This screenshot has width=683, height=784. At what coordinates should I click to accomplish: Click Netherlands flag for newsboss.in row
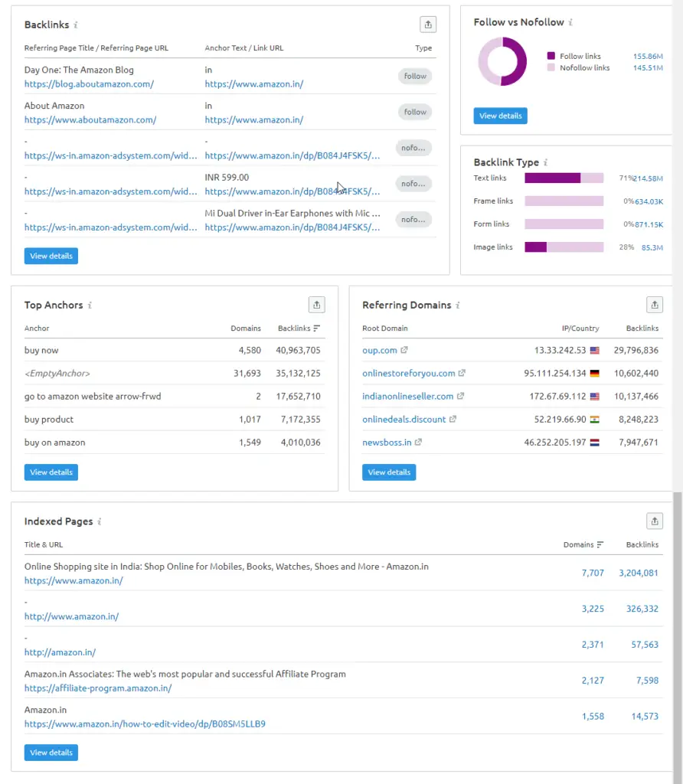pos(594,443)
